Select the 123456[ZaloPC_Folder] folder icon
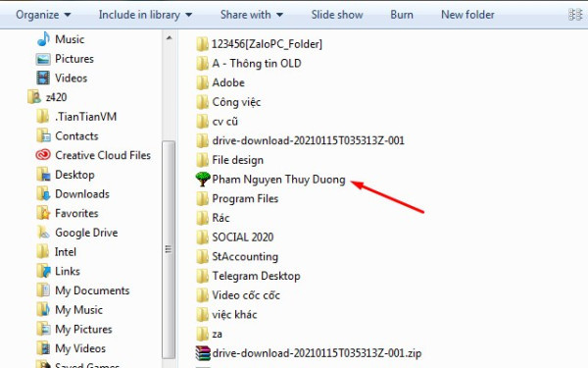The height and width of the screenshot is (368, 588). 202,44
